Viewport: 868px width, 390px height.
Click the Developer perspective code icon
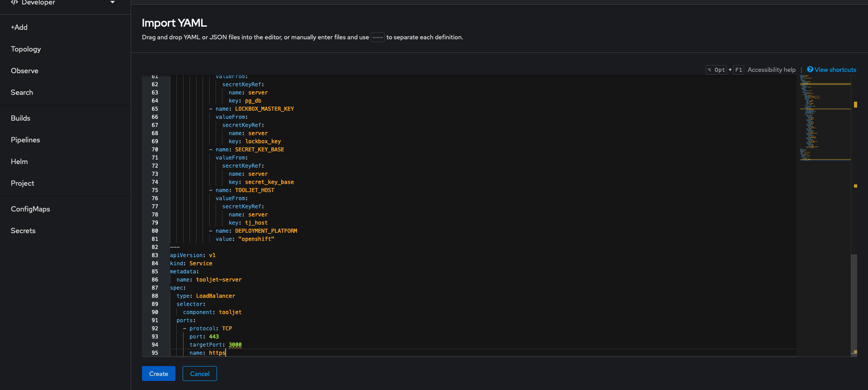click(x=14, y=2)
